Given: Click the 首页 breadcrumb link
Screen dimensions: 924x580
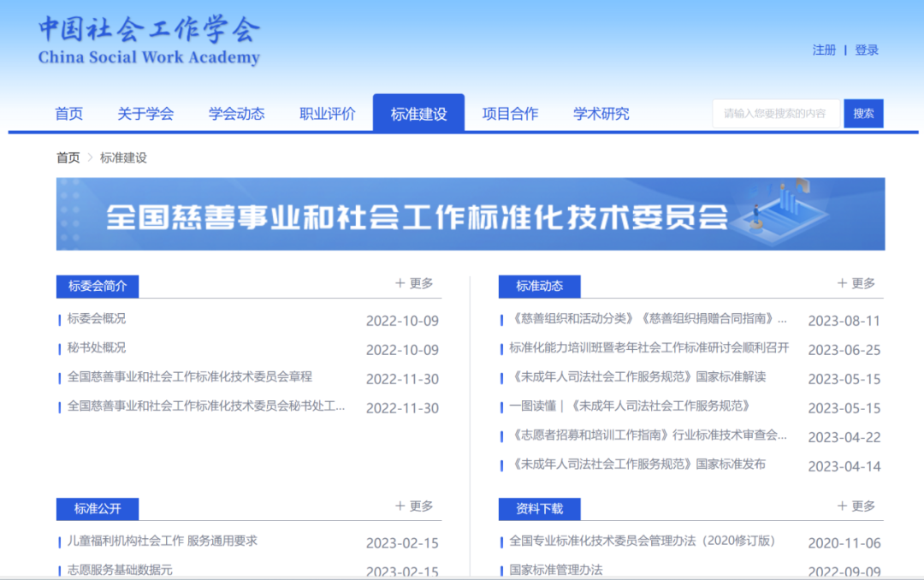Looking at the screenshot, I should (x=68, y=157).
